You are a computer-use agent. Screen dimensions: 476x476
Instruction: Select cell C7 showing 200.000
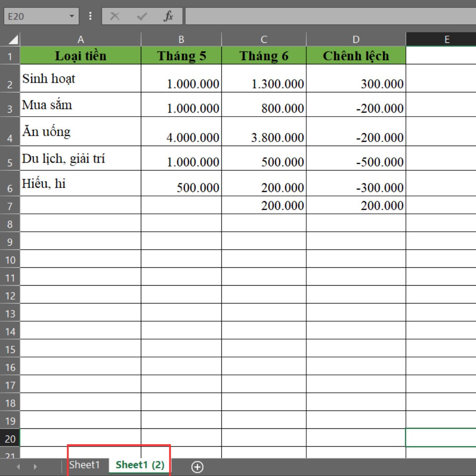(x=264, y=205)
